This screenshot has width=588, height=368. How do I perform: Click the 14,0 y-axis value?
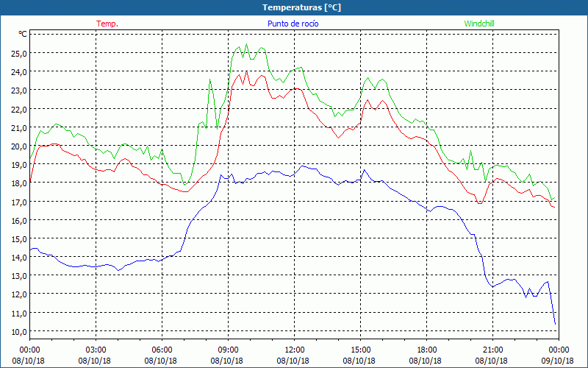click(x=19, y=258)
